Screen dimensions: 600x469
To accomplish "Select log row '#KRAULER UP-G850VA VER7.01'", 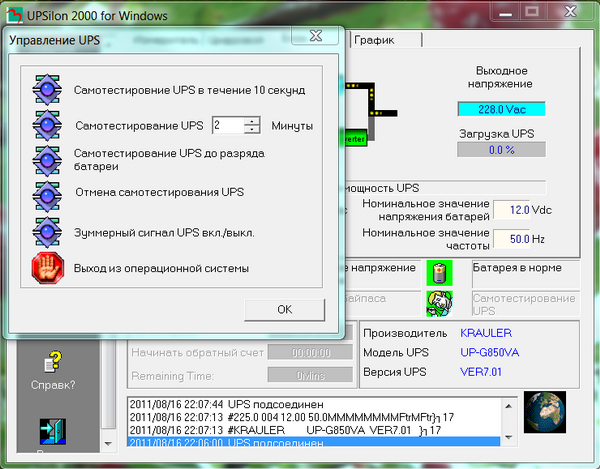I will (314, 430).
